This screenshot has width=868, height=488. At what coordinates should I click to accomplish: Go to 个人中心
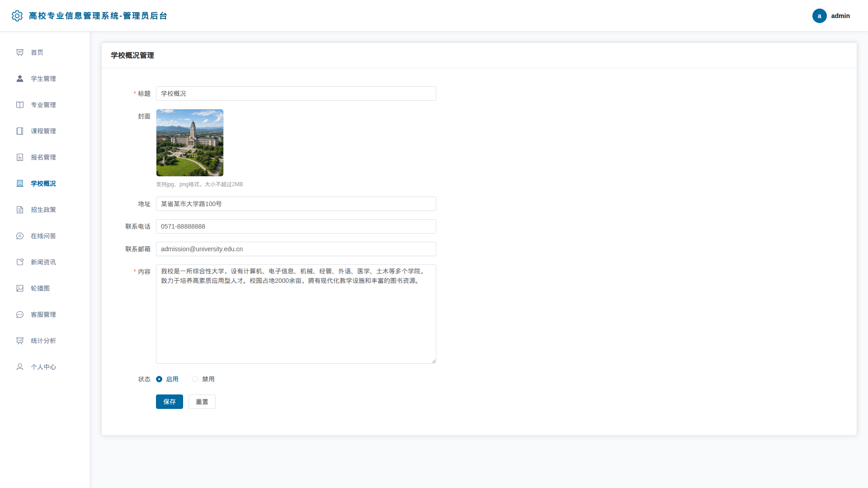[x=45, y=367]
